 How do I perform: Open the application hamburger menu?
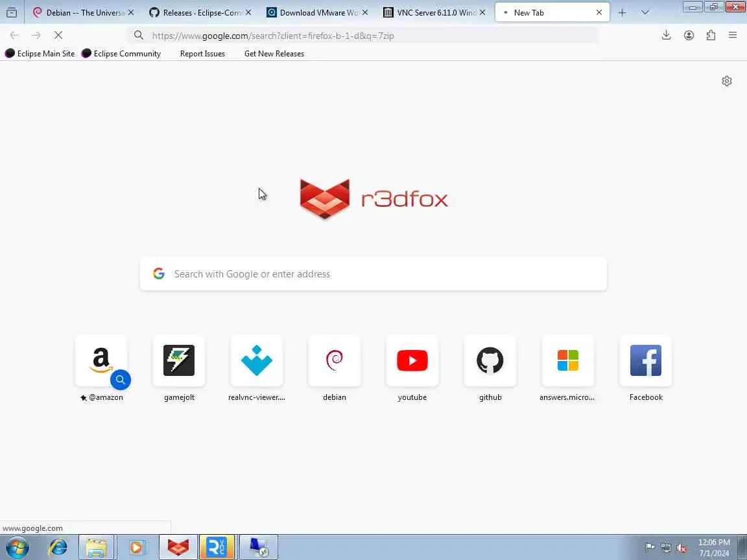(733, 35)
